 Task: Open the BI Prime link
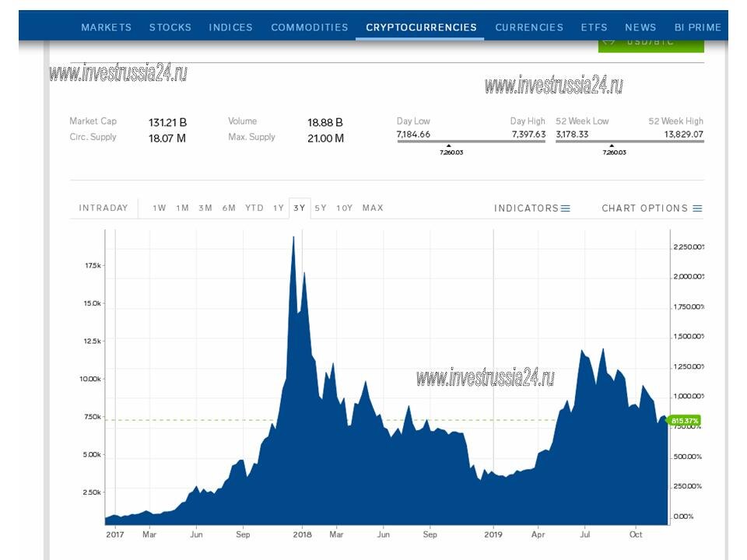pos(697,28)
